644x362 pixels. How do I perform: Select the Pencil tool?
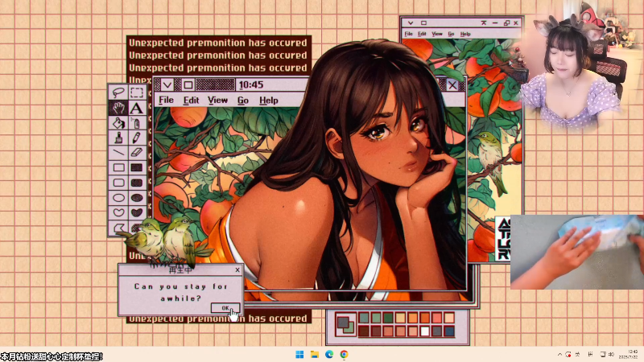137,138
